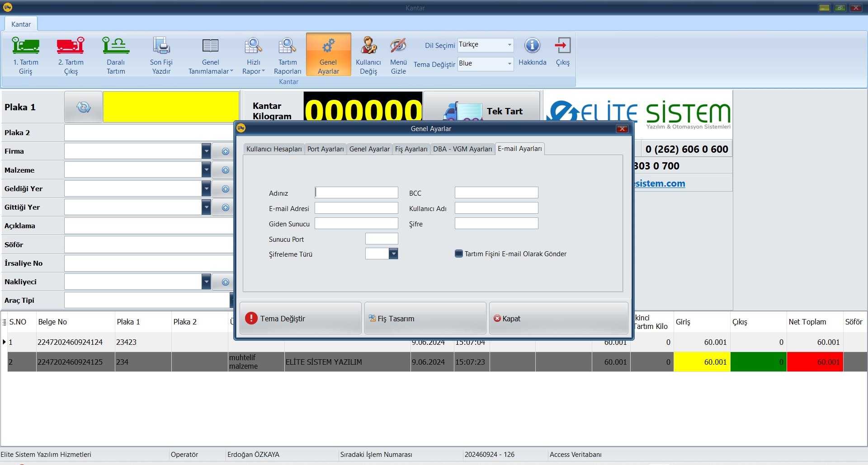Open 2. Tartım Çıkış red truck icon
This screenshot has height=465, width=868.
coord(71,46)
